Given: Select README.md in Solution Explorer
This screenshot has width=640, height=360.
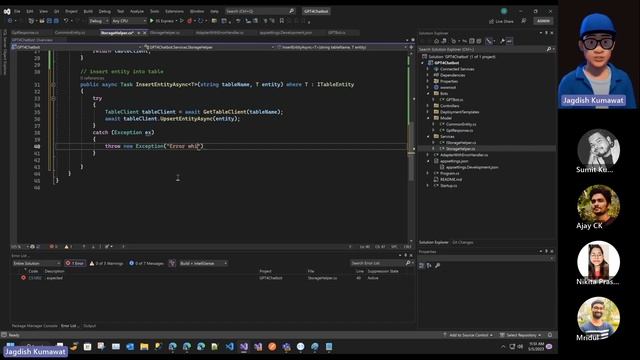Looking at the screenshot, I should tap(451, 179).
